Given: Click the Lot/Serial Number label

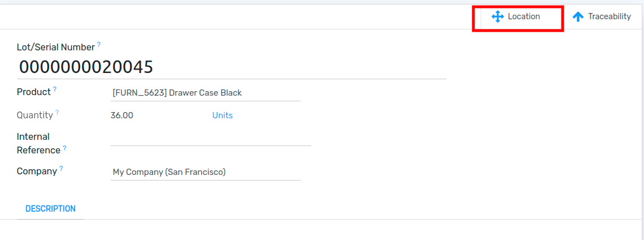Looking at the screenshot, I should pyautogui.click(x=56, y=48).
